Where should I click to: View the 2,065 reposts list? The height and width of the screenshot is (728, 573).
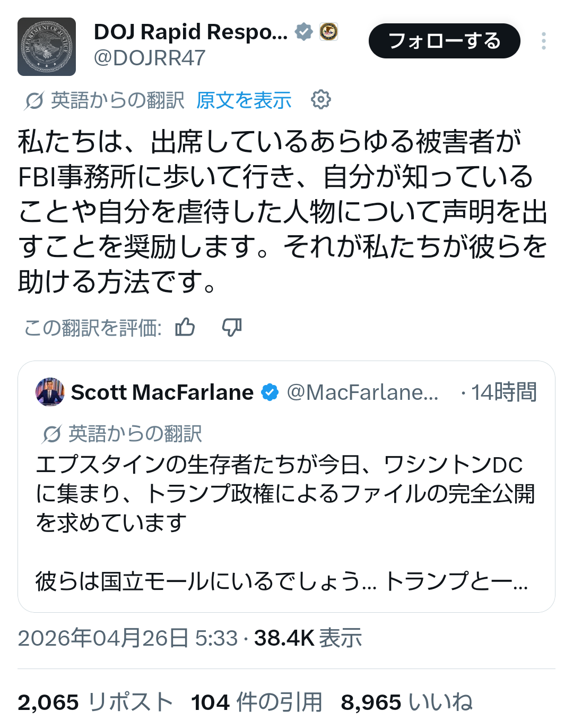95,702
